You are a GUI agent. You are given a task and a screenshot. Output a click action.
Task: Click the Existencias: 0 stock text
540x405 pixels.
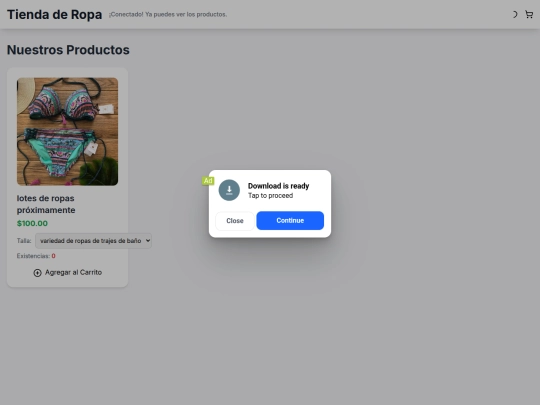(36, 256)
